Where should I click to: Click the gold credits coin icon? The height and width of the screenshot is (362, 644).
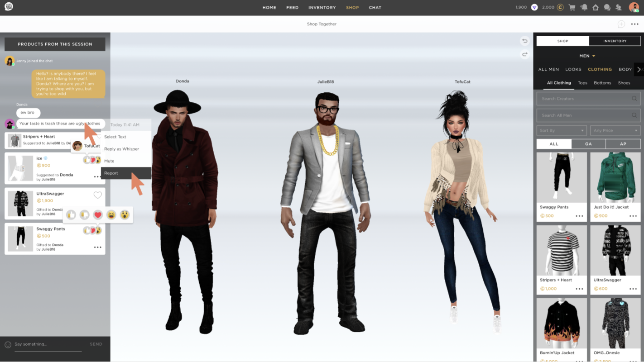click(x=560, y=7)
